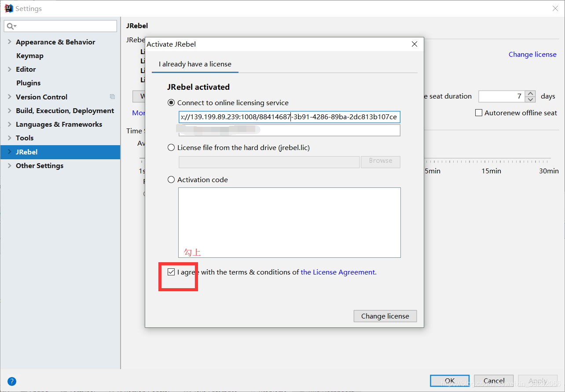The height and width of the screenshot is (392, 565).
Task: Expand Languages & Frameworks section
Action: pos(10,124)
